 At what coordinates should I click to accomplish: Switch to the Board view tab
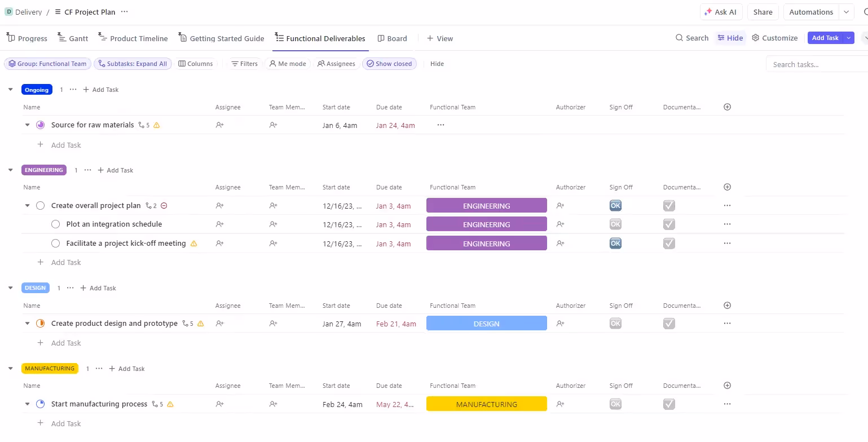pyautogui.click(x=393, y=38)
